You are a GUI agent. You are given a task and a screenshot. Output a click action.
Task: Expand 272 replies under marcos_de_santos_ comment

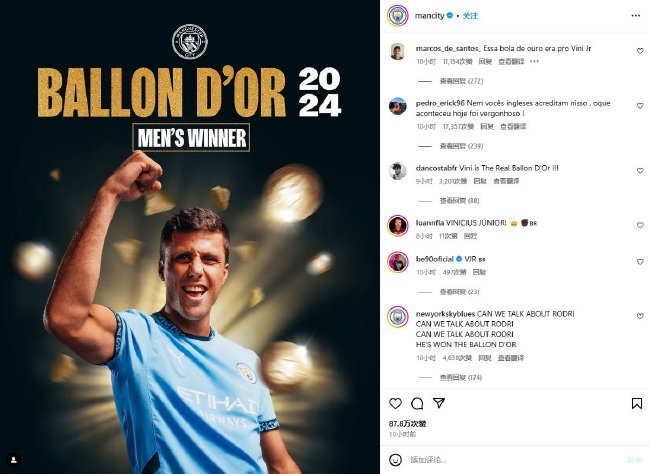click(x=461, y=81)
